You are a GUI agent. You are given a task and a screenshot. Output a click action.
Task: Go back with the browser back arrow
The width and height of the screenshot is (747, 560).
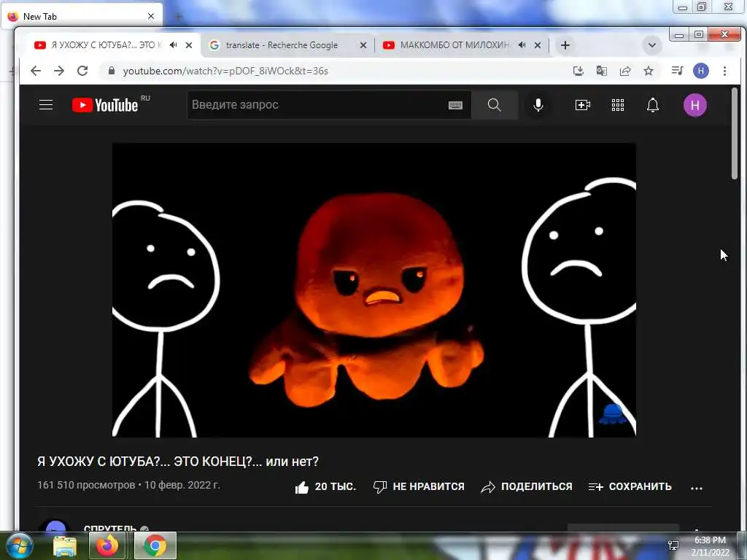click(36, 71)
